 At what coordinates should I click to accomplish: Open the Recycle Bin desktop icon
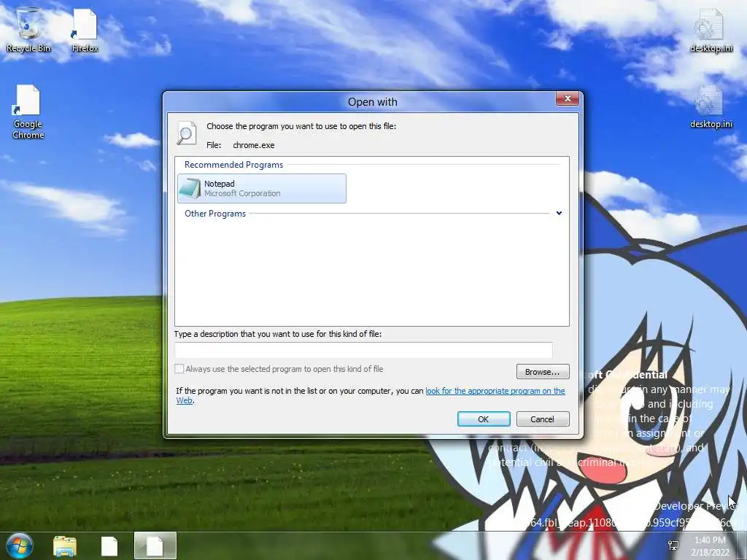(28, 29)
